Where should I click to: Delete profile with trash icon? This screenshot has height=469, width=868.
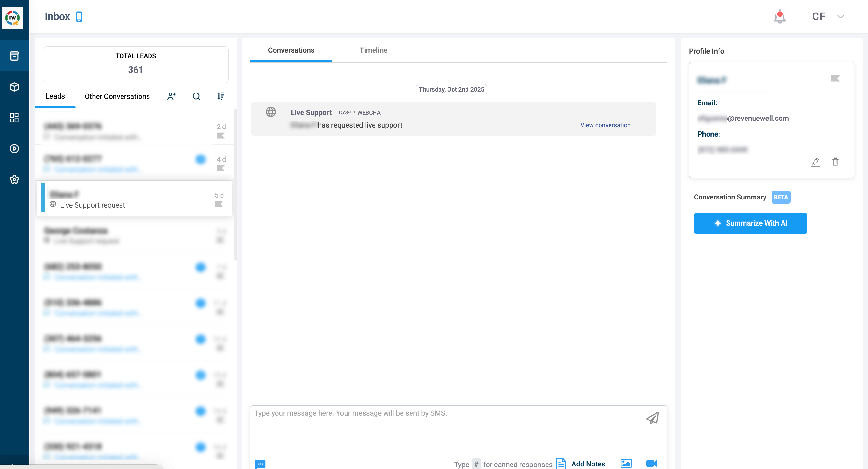pyautogui.click(x=835, y=162)
